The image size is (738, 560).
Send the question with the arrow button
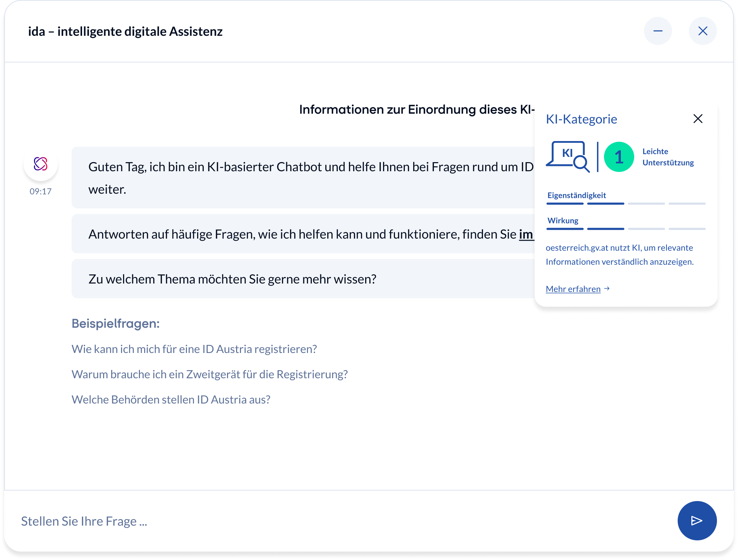tap(697, 520)
